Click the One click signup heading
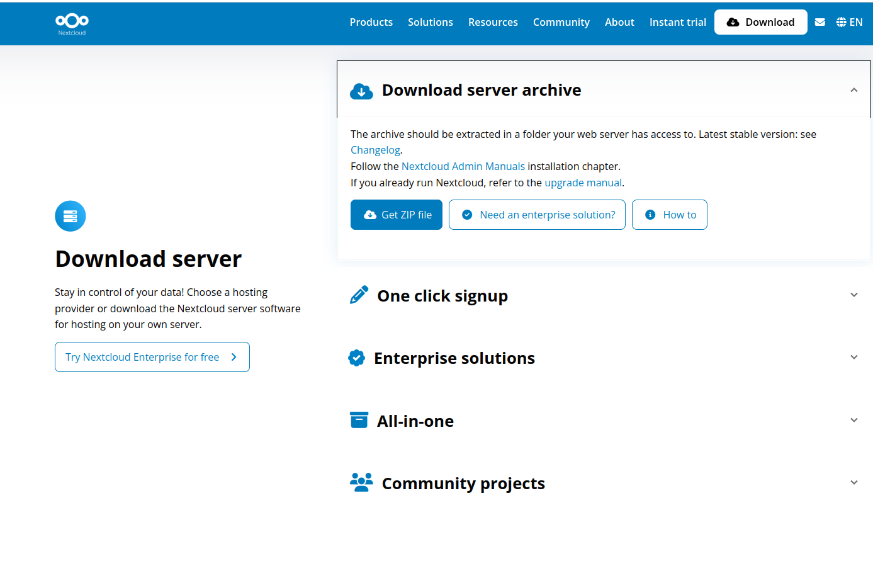873x588 pixels. coord(442,296)
